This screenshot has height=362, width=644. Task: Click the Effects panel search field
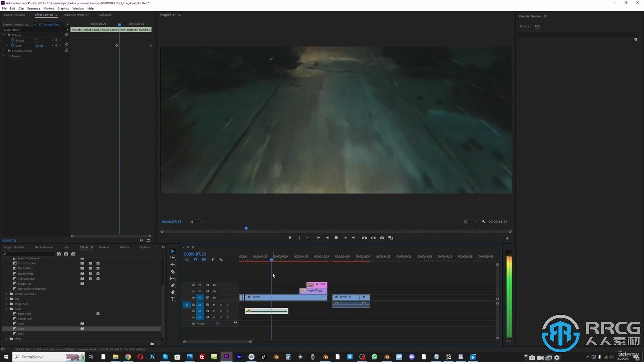[x=28, y=254]
